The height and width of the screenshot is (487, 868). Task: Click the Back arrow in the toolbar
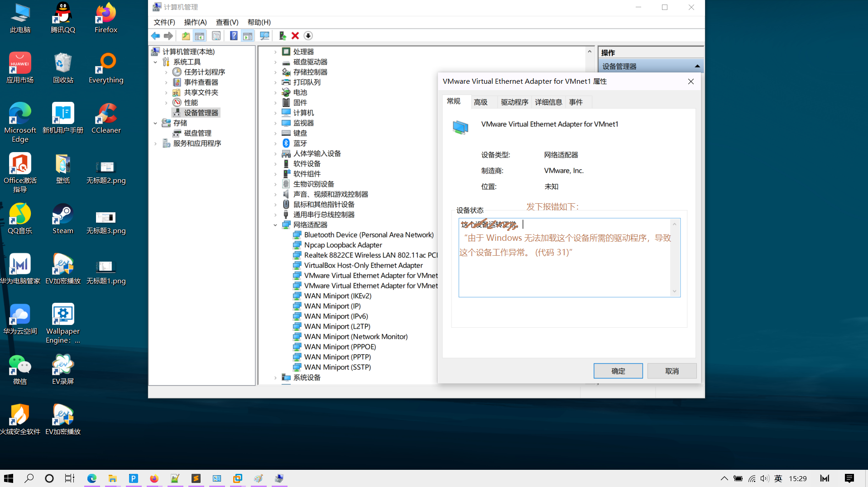click(155, 36)
